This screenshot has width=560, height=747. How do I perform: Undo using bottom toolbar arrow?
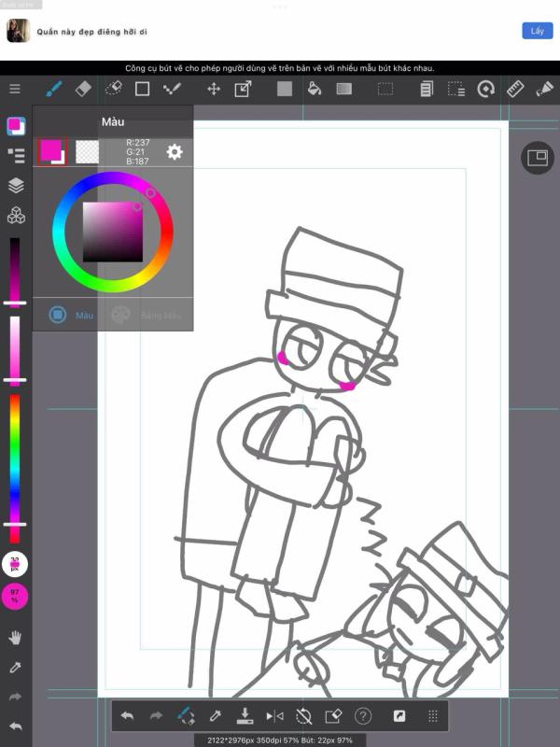pos(127,715)
